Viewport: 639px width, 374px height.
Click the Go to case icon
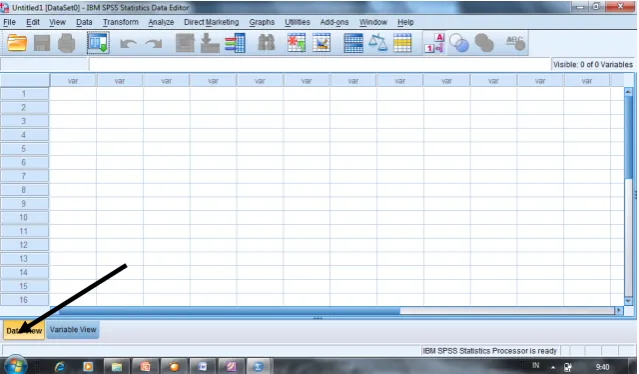click(x=185, y=43)
